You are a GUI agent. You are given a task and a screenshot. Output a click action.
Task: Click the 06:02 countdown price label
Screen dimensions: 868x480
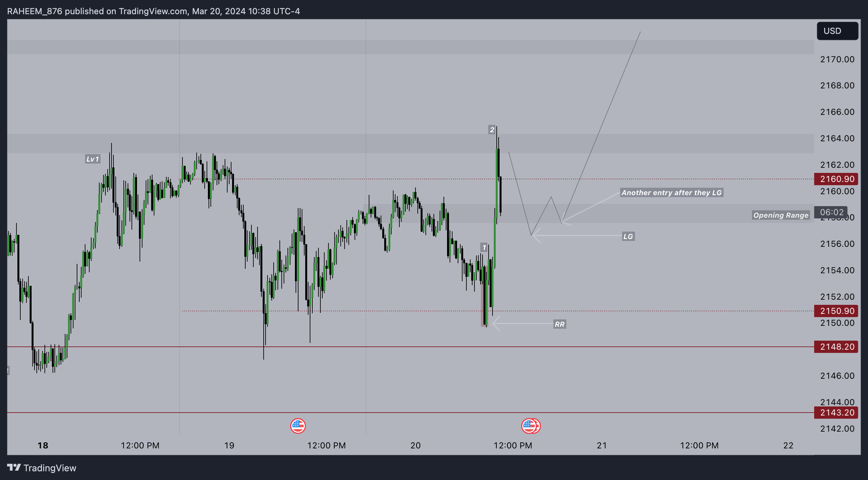coord(831,212)
